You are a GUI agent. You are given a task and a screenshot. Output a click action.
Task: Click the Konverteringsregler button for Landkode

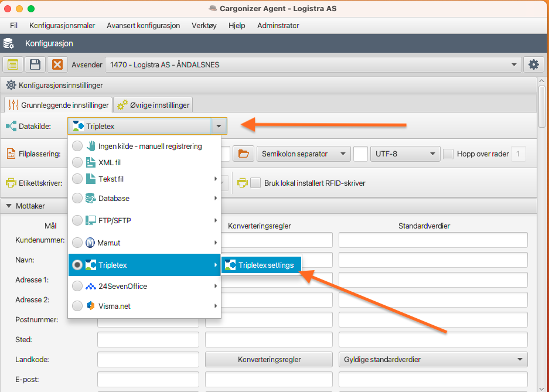pos(269,359)
